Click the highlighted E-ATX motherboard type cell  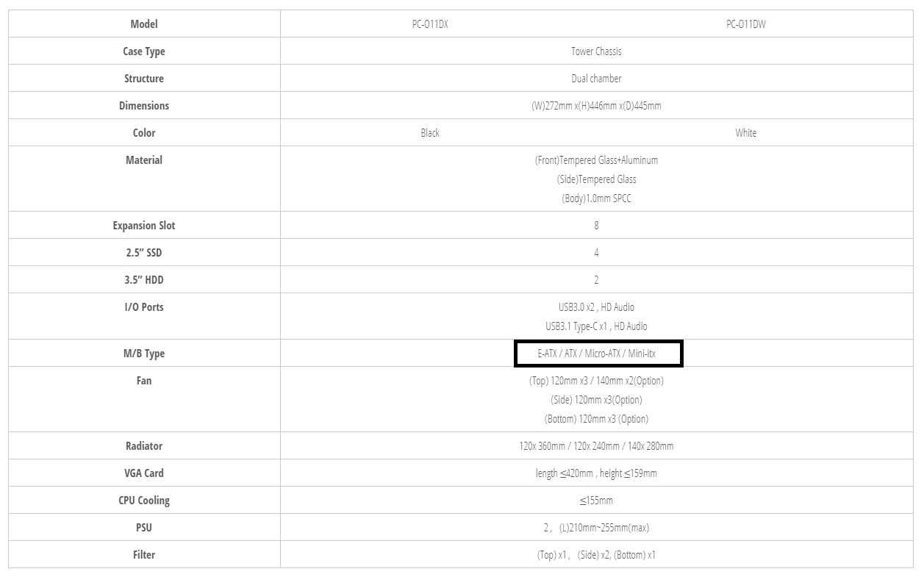coord(598,354)
